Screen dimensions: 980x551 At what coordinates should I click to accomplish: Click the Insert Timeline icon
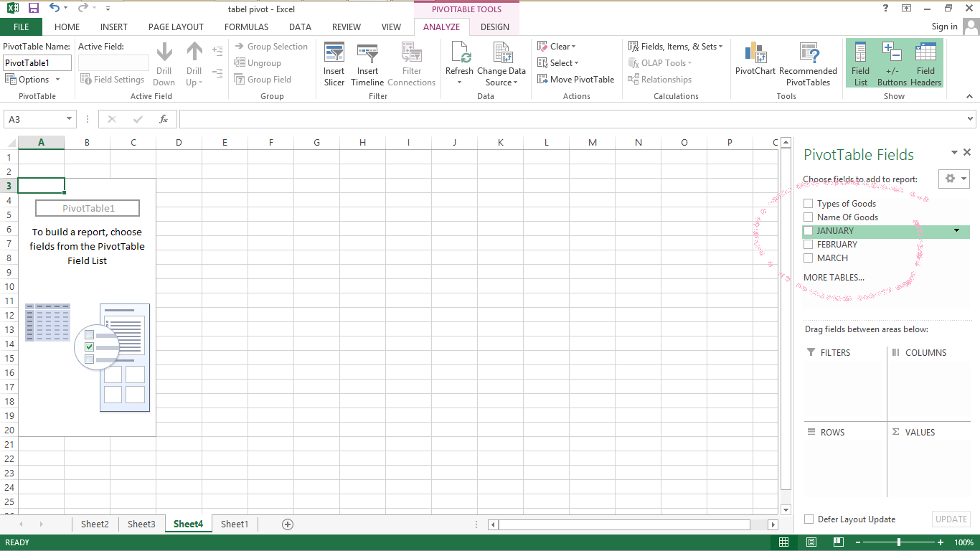(x=367, y=62)
